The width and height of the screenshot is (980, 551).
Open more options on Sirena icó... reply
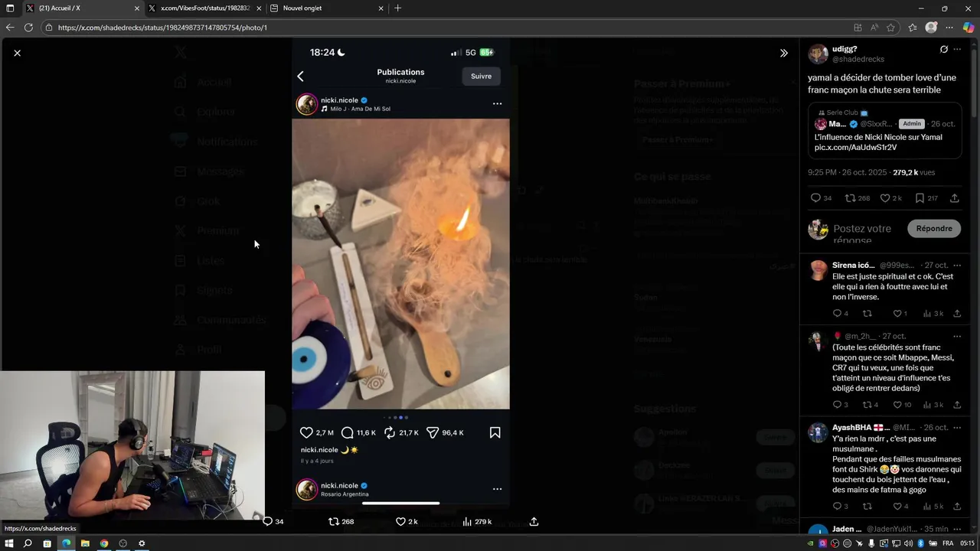pos(957,266)
